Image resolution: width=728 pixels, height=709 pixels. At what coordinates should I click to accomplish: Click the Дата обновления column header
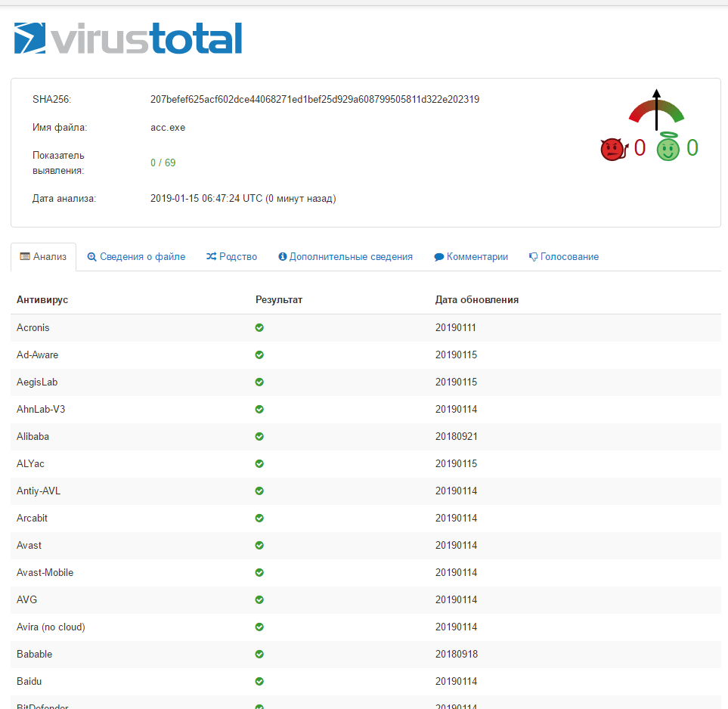coord(477,300)
